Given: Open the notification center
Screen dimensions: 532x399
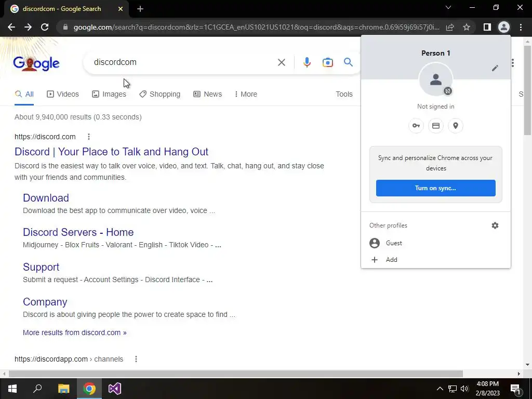Looking at the screenshot, I should point(516,389).
